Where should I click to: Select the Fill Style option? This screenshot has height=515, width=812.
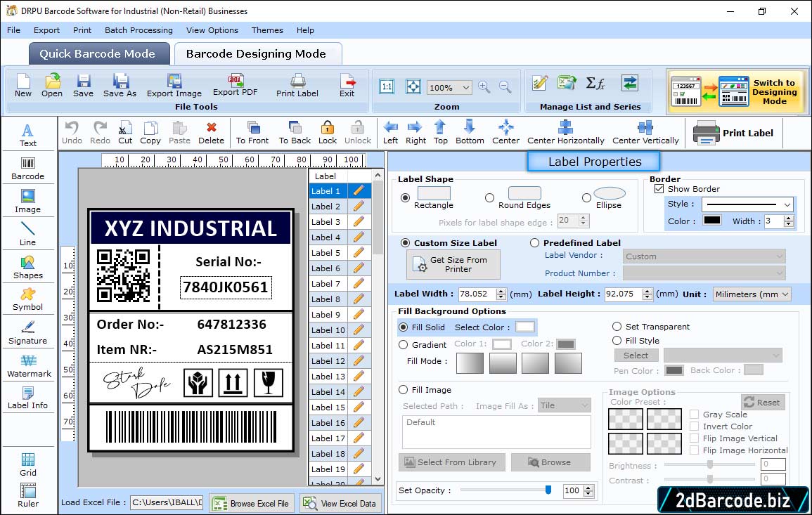click(617, 341)
